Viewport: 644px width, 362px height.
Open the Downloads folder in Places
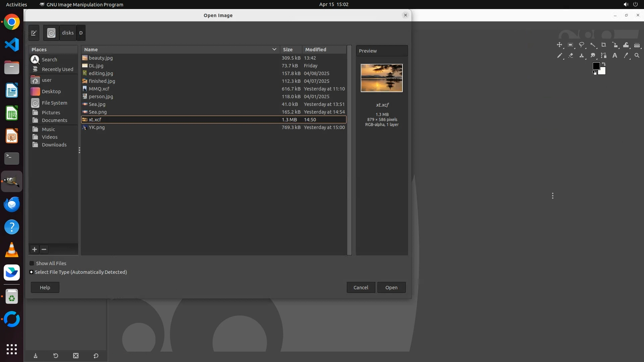click(54, 145)
